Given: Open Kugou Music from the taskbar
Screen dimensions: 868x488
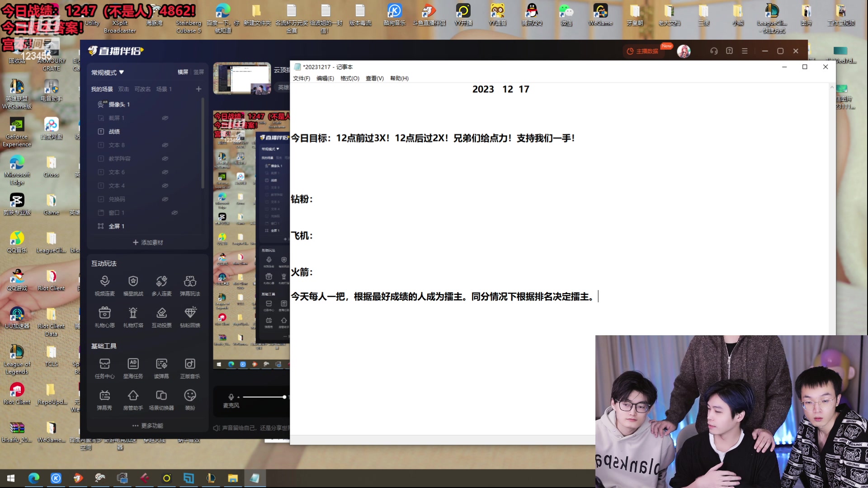Looking at the screenshot, I should coord(56,479).
